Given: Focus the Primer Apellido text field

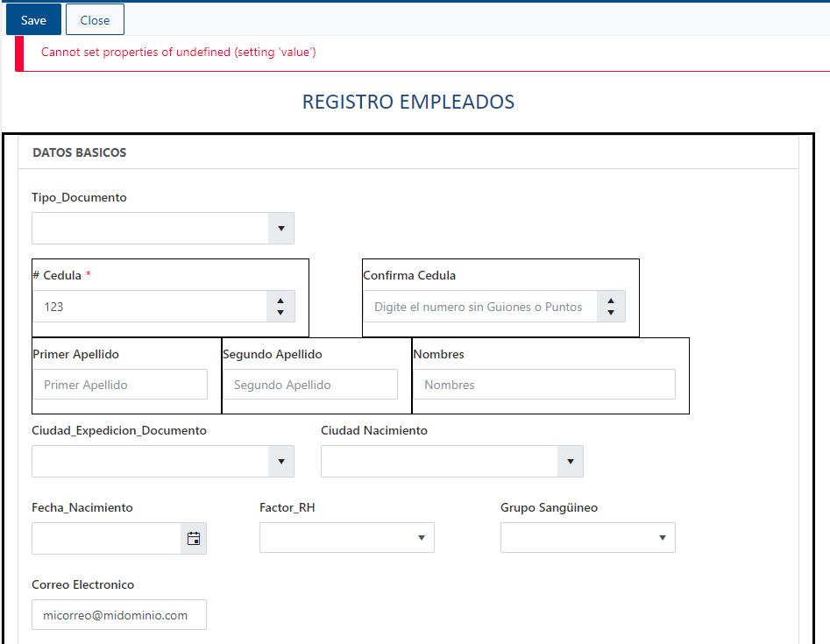Looking at the screenshot, I should tap(120, 385).
